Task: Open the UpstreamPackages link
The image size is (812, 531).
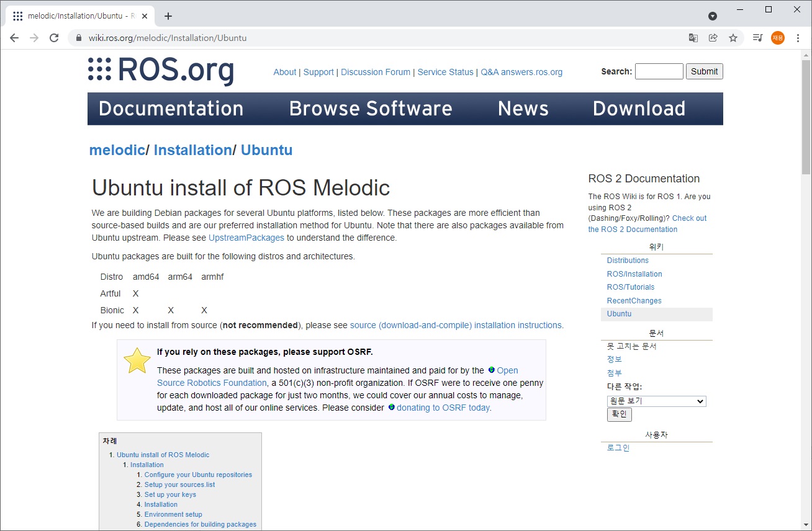Action: pos(246,238)
